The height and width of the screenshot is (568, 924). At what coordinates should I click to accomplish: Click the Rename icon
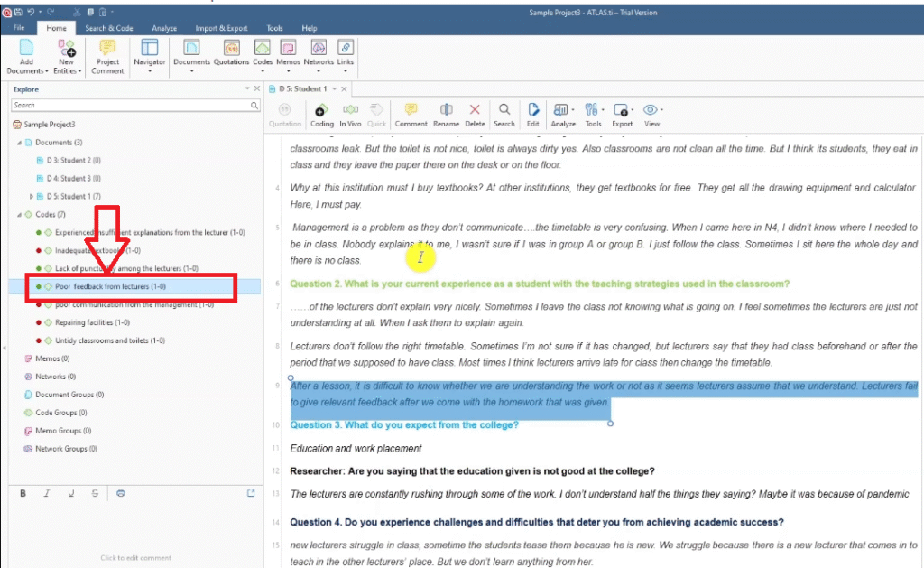pos(446,114)
